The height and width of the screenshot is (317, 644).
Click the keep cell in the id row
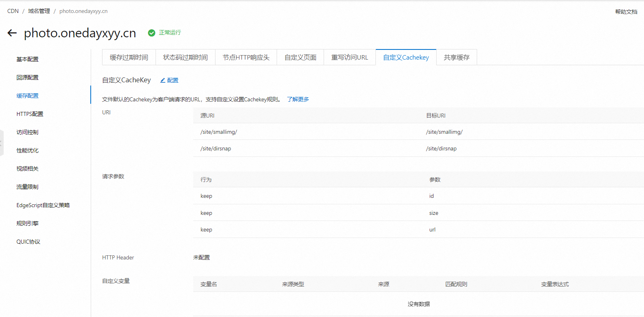pos(206,196)
